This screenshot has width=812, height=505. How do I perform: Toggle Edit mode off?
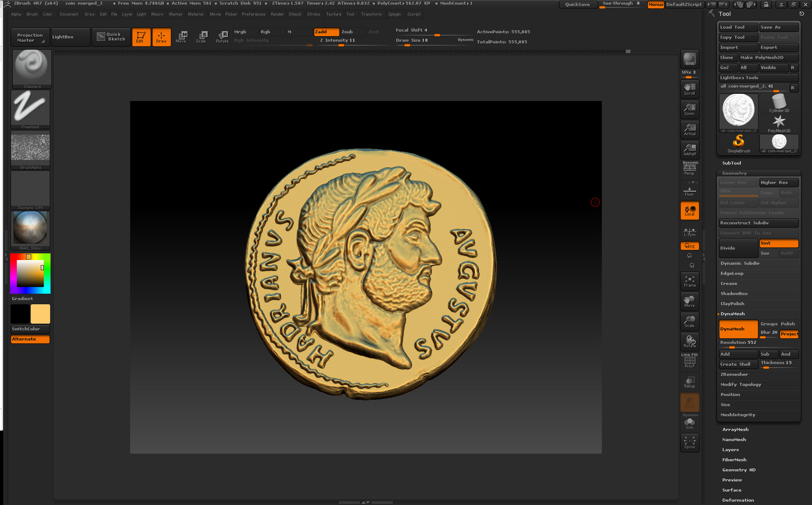(141, 37)
